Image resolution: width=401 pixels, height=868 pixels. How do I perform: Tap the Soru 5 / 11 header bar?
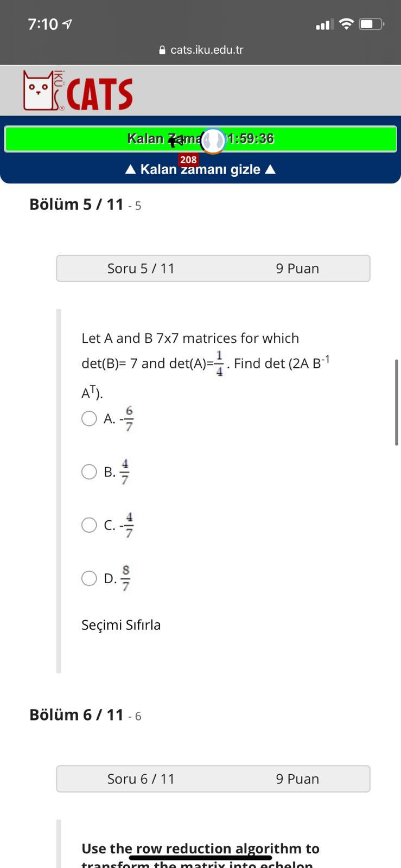[x=213, y=268]
